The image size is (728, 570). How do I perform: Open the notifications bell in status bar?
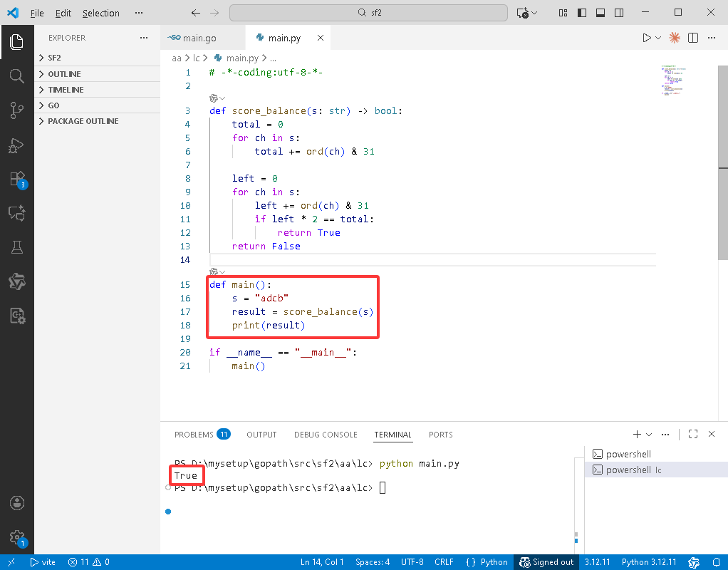717,562
